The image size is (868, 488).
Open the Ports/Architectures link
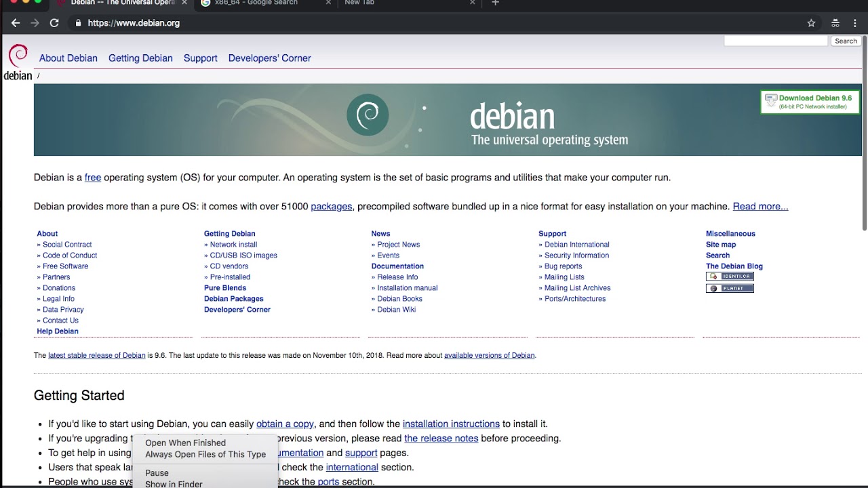[x=575, y=299]
